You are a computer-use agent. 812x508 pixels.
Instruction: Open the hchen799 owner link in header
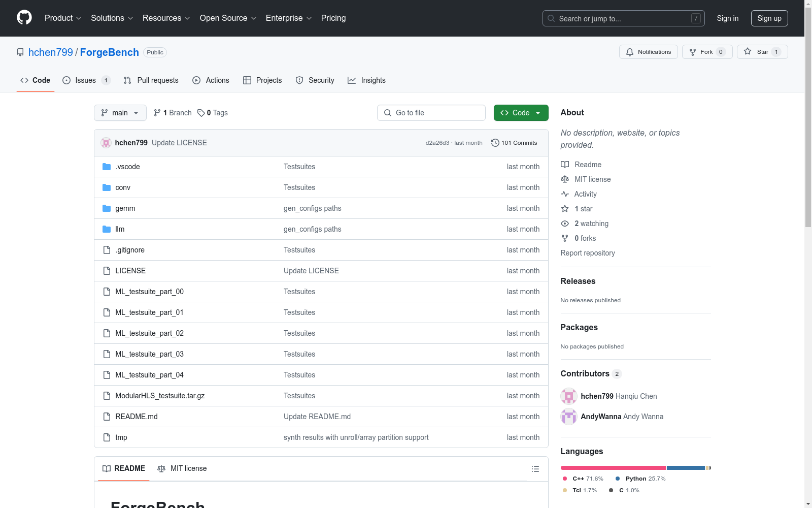51,52
